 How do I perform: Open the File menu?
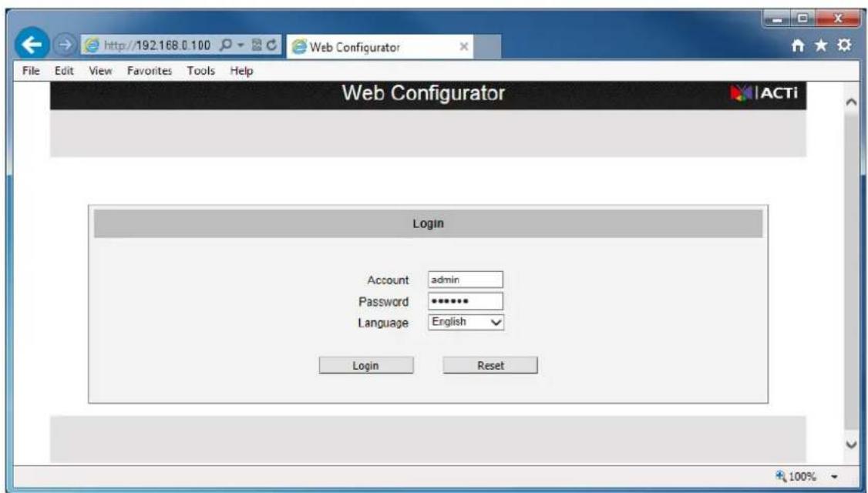click(31, 70)
